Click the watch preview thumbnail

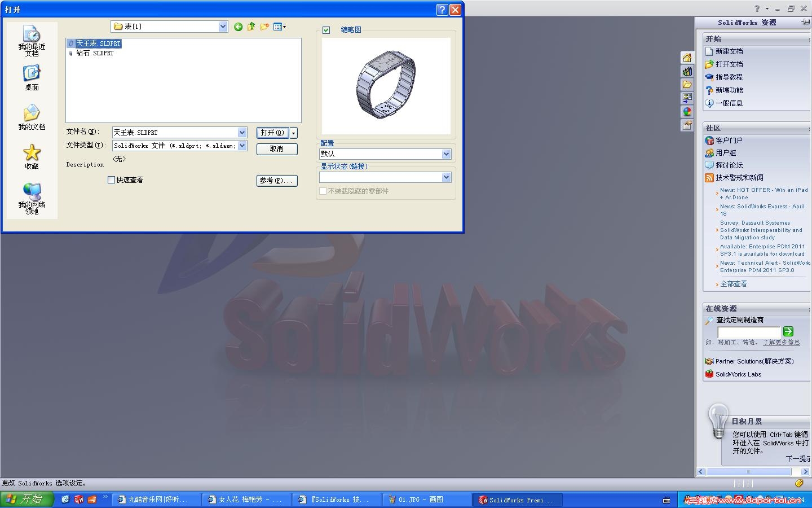[386, 85]
